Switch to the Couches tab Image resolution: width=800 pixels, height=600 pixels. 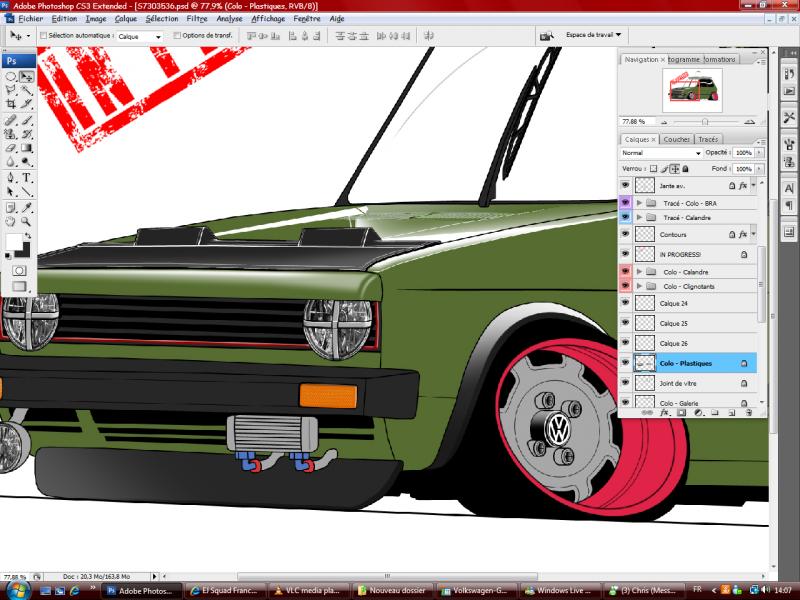click(677, 139)
